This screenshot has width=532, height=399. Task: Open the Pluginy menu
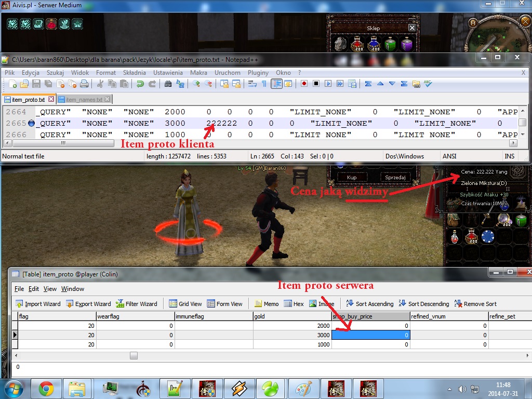(x=258, y=73)
